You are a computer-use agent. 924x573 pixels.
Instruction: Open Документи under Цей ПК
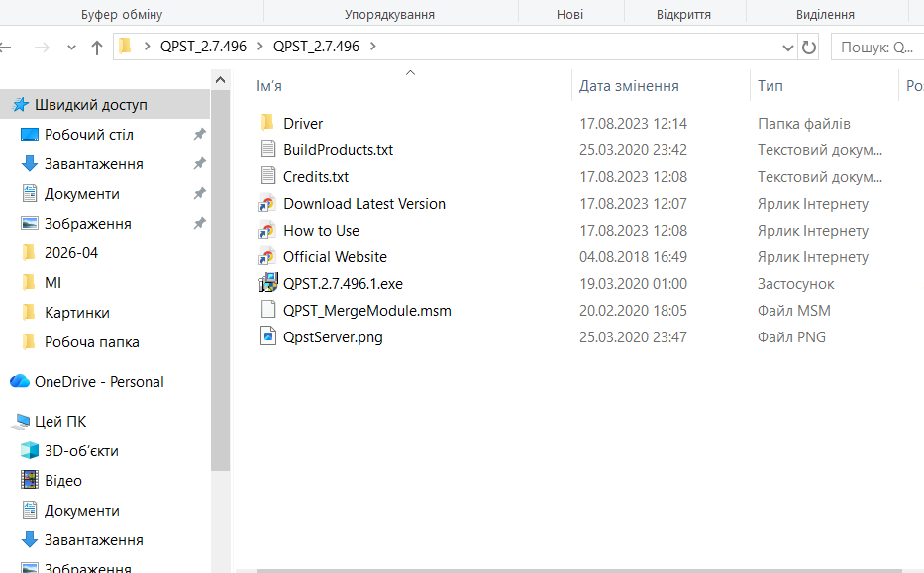[82, 510]
